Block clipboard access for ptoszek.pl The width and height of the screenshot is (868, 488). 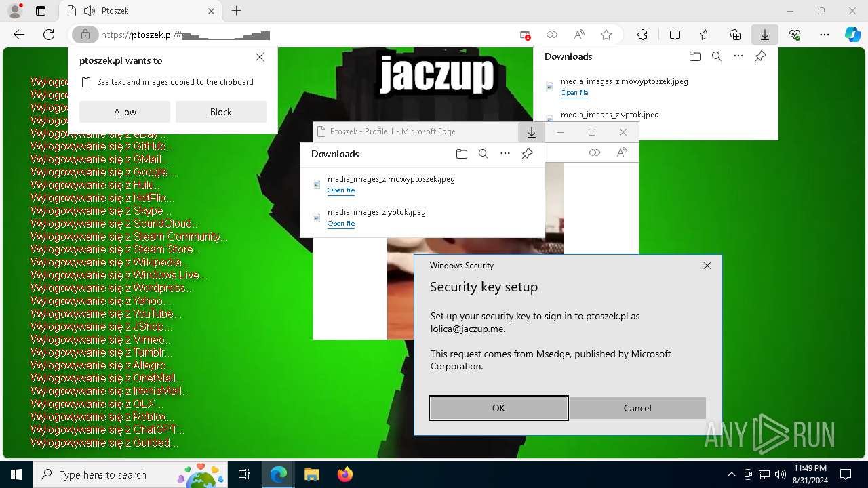[x=220, y=112]
